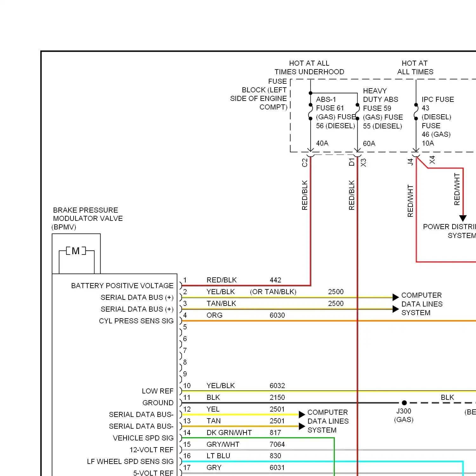This screenshot has width=476, height=476.
Task: Click the arrowhead ending the pin 12 wire
Action: click(x=302, y=414)
